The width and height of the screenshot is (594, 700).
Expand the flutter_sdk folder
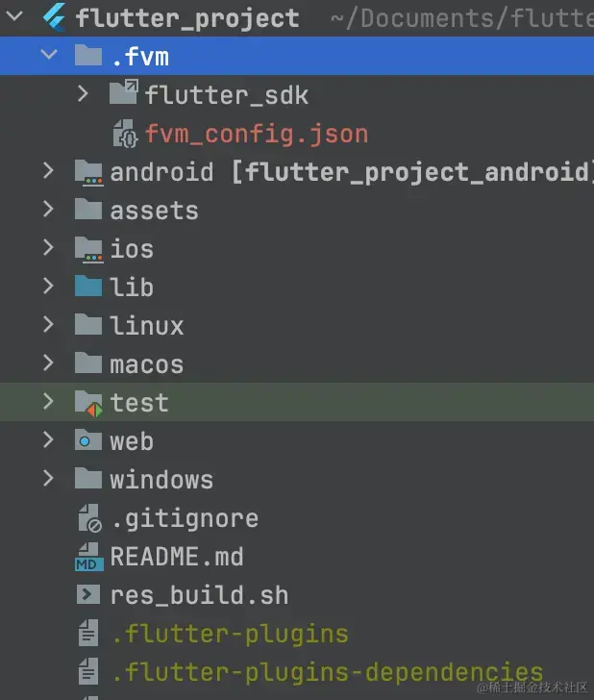click(x=83, y=94)
